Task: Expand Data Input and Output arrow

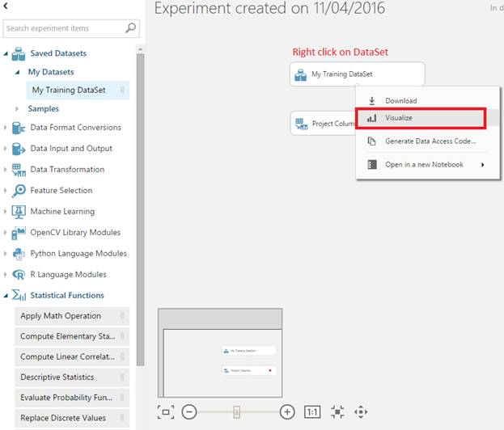Action: (5, 149)
